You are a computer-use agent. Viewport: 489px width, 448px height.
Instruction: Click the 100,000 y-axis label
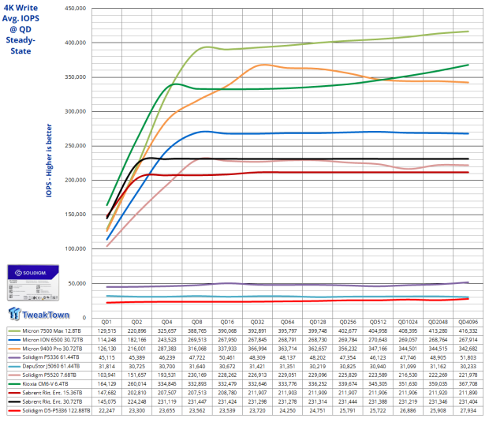[76, 248]
